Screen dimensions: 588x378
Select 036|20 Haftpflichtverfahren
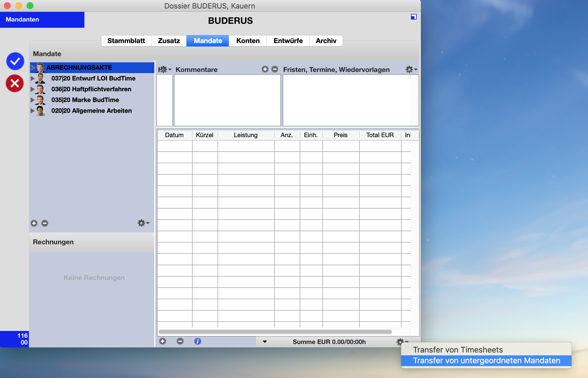tap(92, 89)
